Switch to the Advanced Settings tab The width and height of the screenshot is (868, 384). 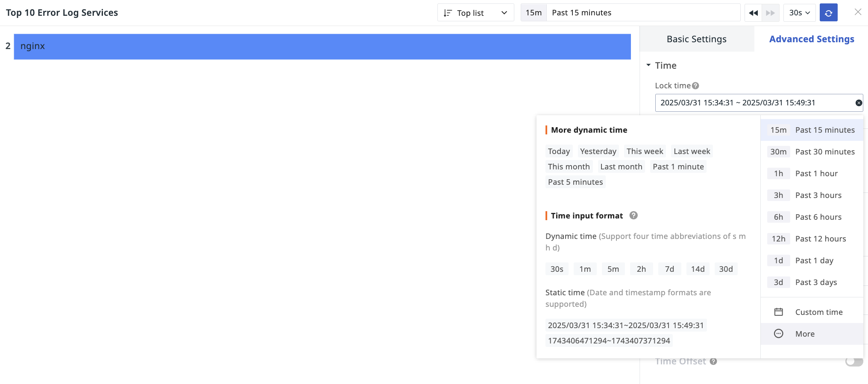tap(812, 39)
